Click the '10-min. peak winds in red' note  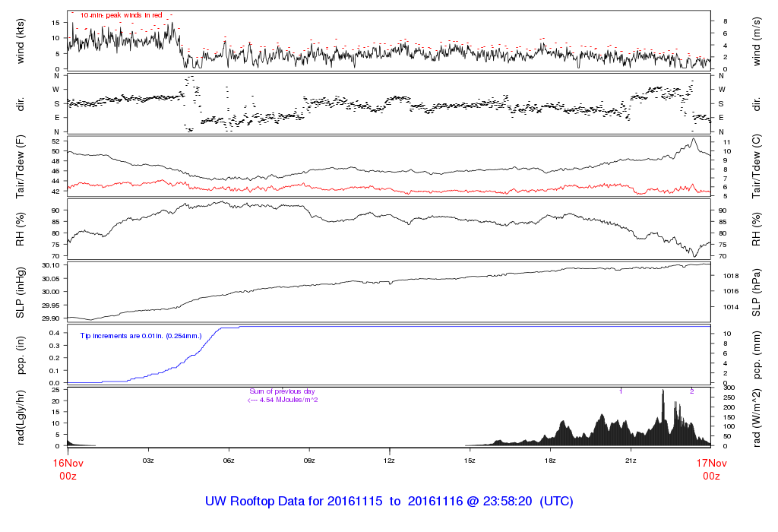(x=122, y=15)
